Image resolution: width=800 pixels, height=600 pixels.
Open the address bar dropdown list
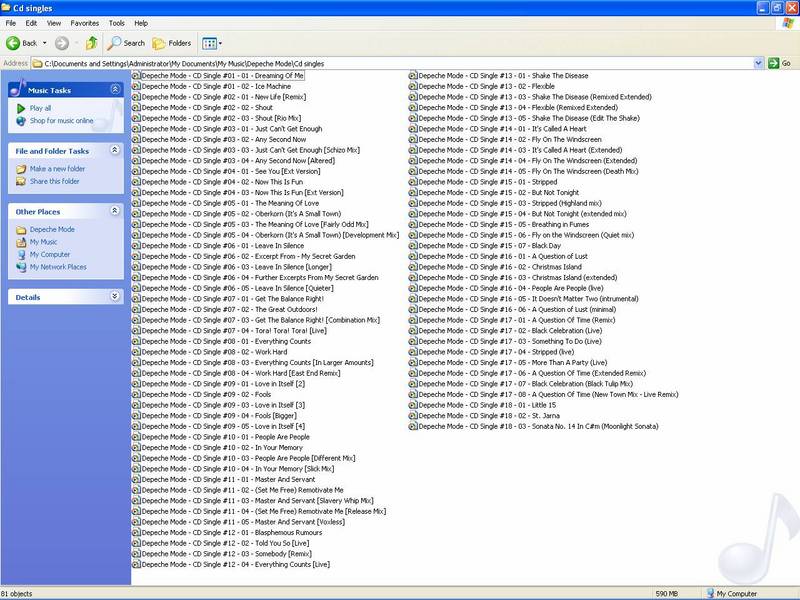(x=758, y=63)
